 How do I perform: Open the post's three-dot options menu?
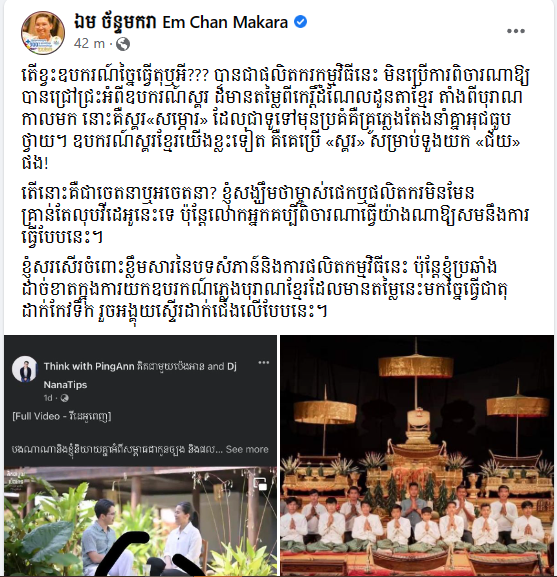[515, 31]
